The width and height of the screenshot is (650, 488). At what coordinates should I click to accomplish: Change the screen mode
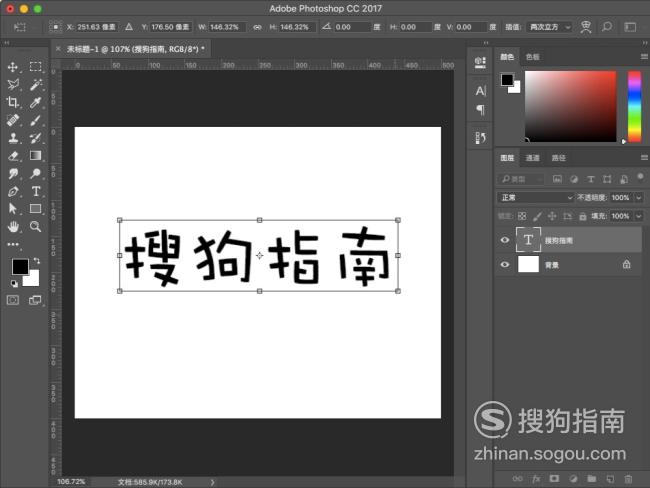[x=35, y=300]
